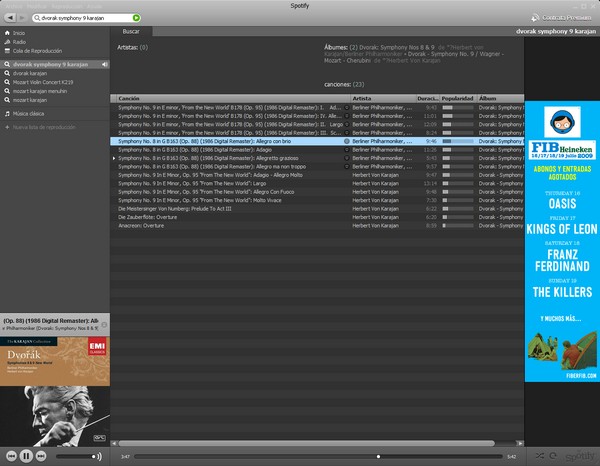Select the 'Die Zauberflöte: Overture' track
This screenshot has width=600, height=466.
tap(317, 217)
